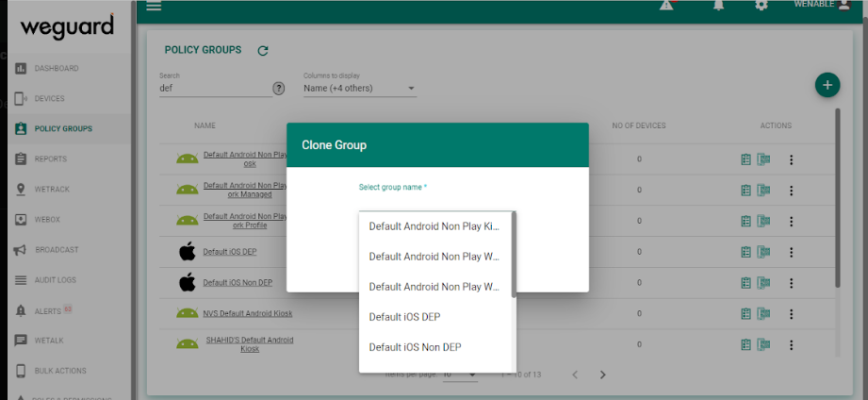Image resolution: width=868 pixels, height=400 pixels.
Task: Open the notifications bell
Action: (x=718, y=5)
